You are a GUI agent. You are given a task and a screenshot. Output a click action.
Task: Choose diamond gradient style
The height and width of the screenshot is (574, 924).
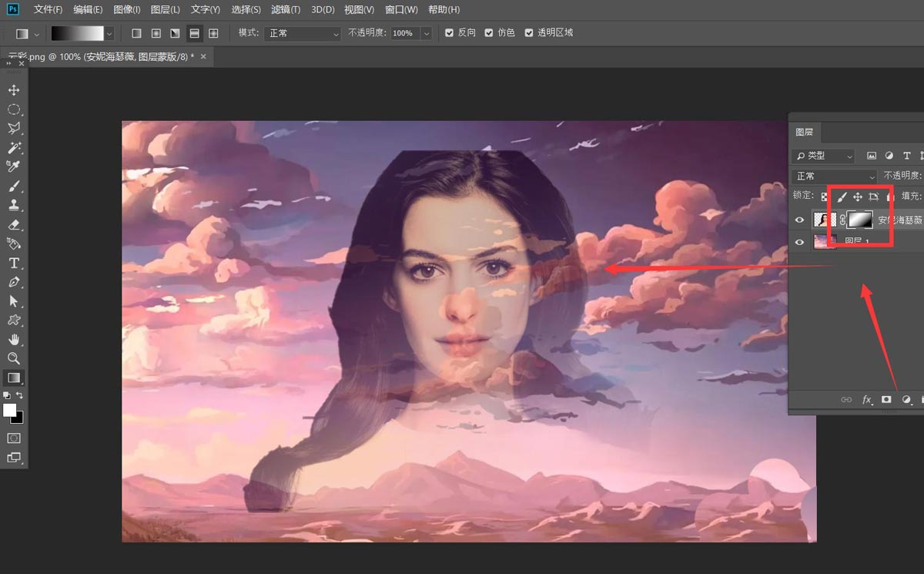point(213,33)
